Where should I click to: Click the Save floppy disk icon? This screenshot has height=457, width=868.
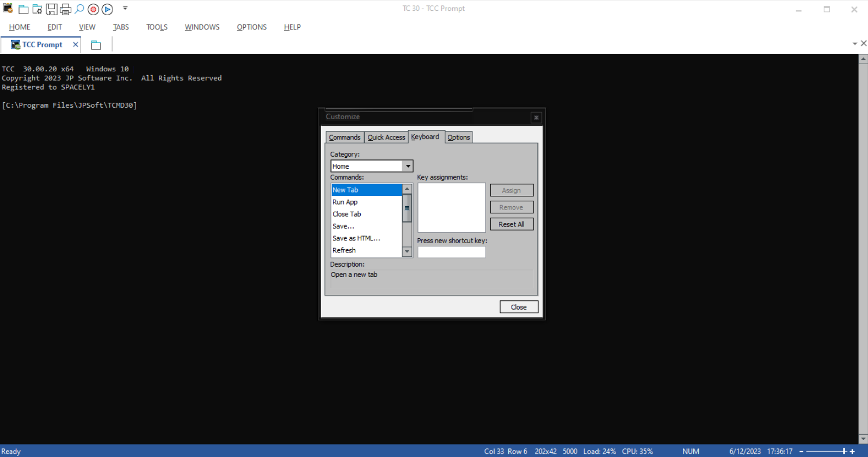51,9
